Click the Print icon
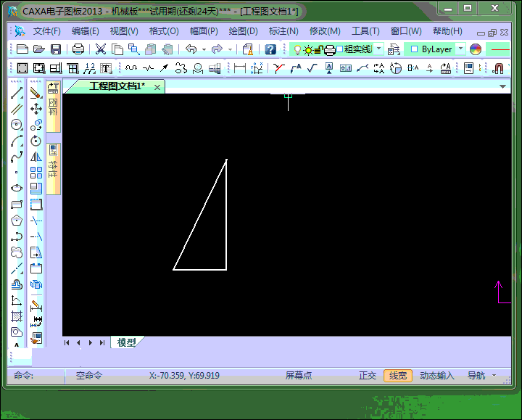 click(78, 49)
